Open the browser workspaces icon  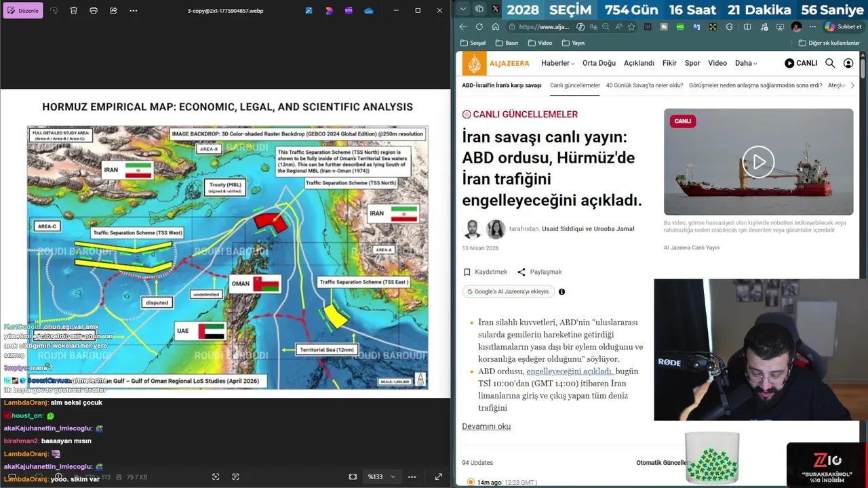479,9
